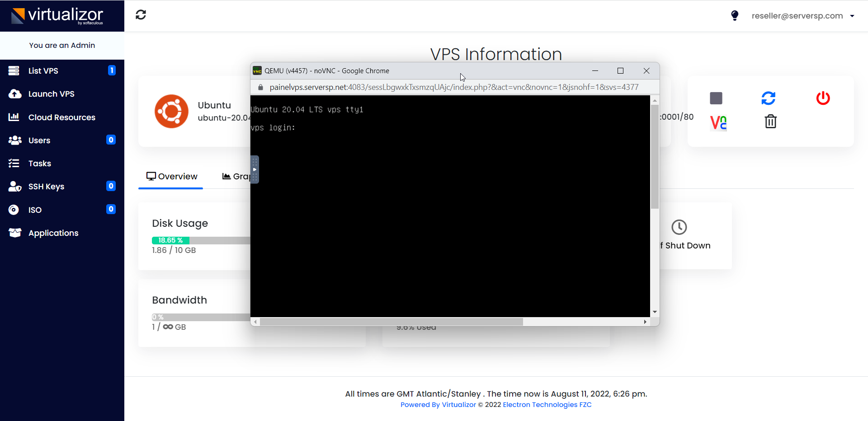The image size is (868, 421).
Task: Open Users in sidebar
Action: click(x=62, y=140)
